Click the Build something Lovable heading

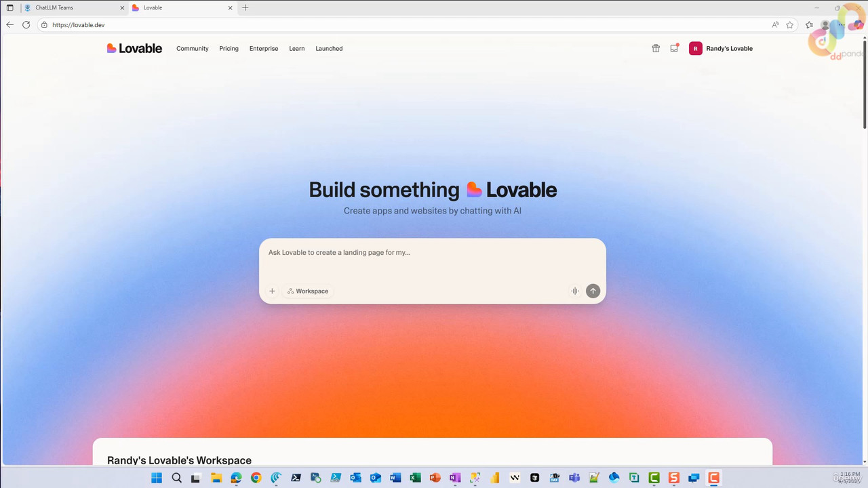[x=433, y=190]
